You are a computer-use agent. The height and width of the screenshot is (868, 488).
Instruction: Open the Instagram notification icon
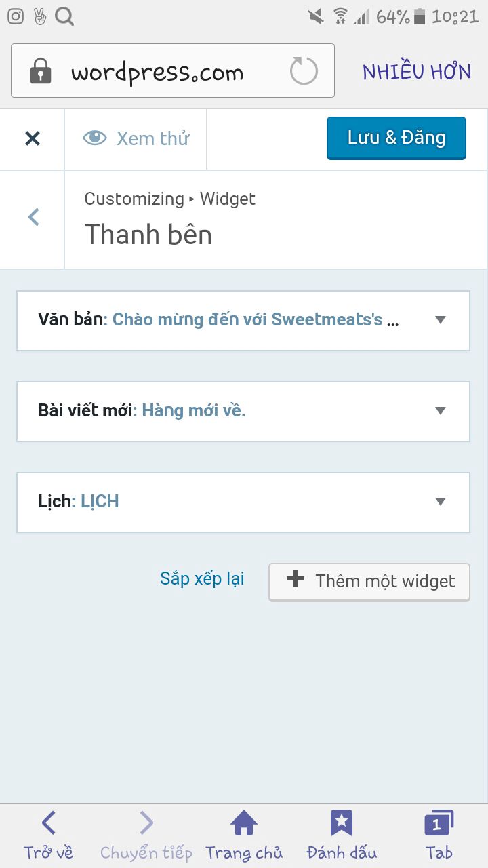15,16
